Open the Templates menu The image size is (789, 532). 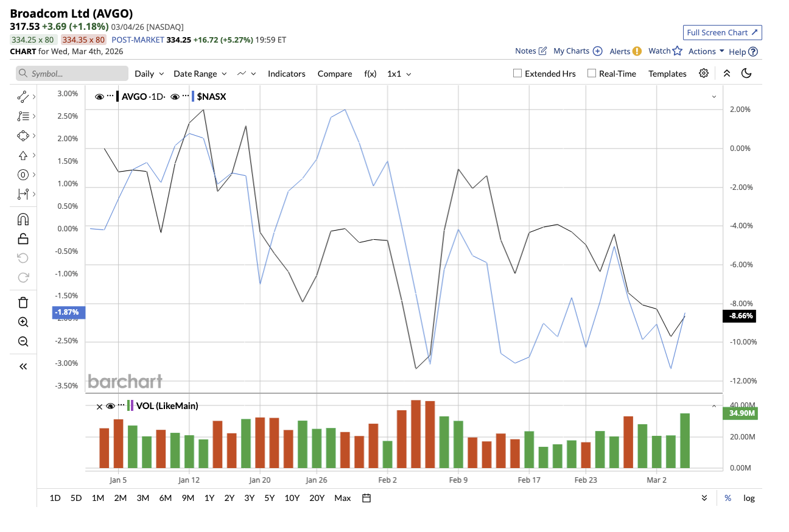click(667, 74)
